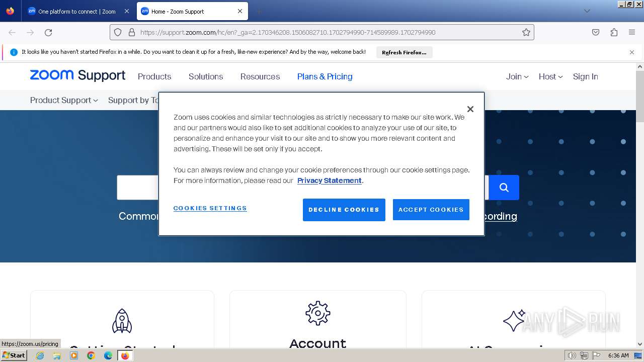
Task: Click the Accept Cookies button
Action: click(431, 210)
